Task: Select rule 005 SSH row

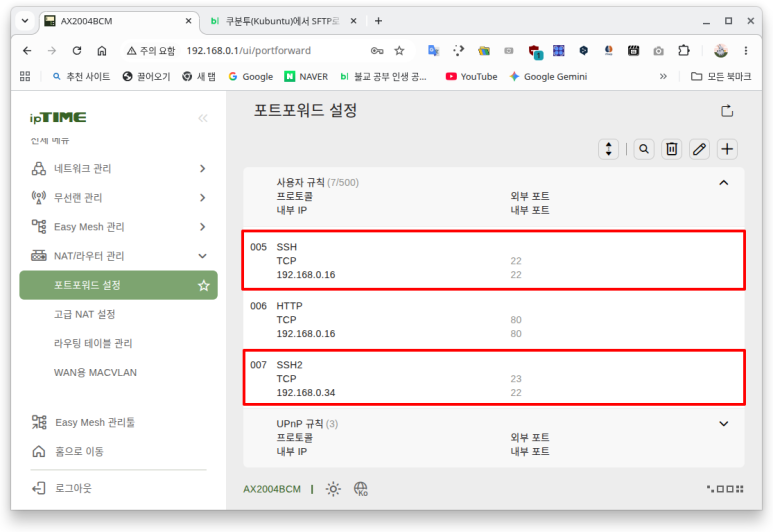Action: (493, 260)
